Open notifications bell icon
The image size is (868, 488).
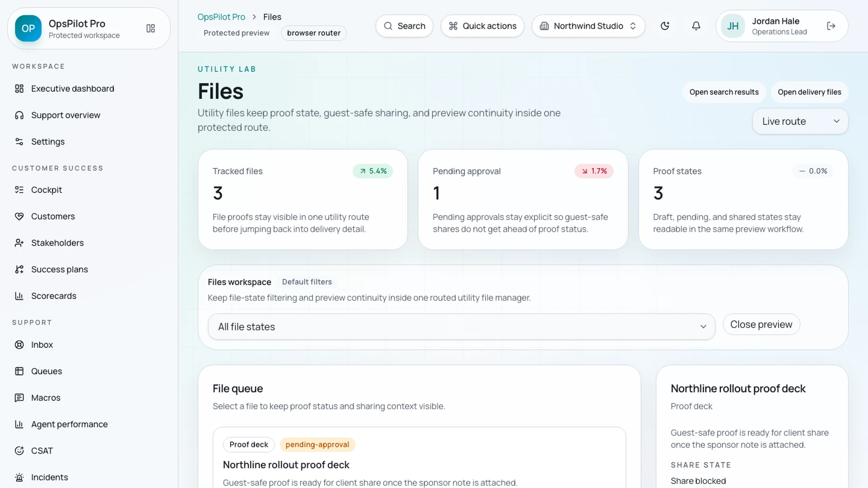[x=696, y=26]
